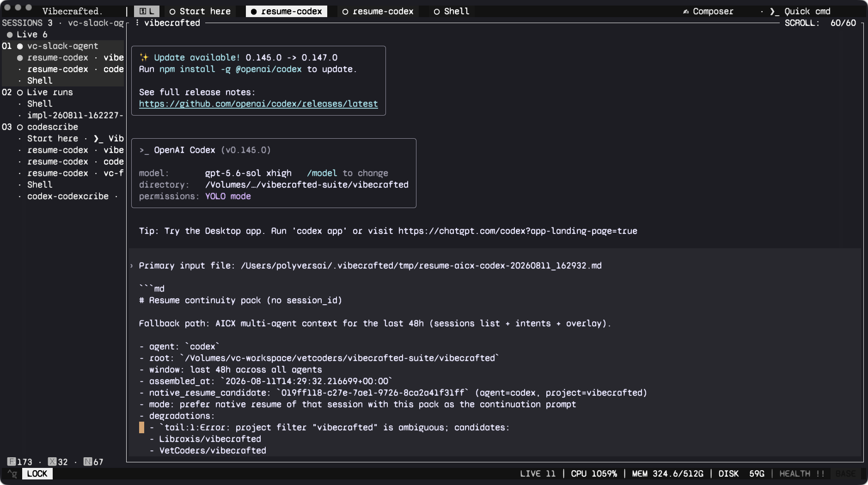The image size is (868, 485).
Task: Click the layout "L" button in top bar
Action: click(147, 12)
